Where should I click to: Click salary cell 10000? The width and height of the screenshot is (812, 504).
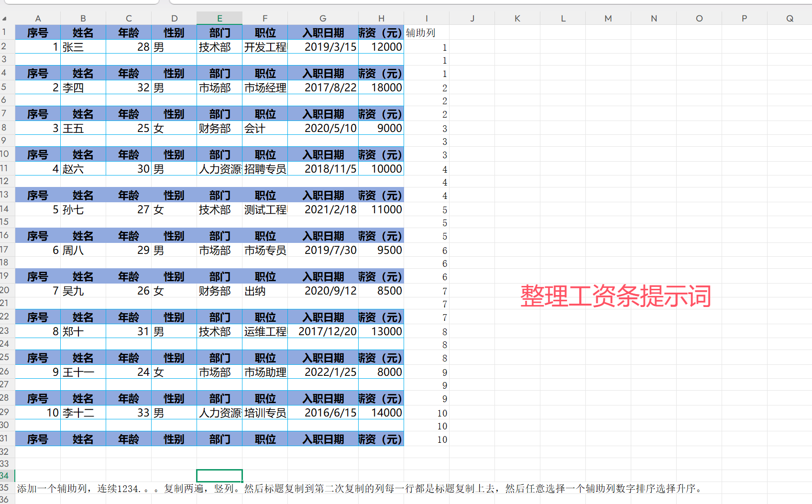click(381, 169)
